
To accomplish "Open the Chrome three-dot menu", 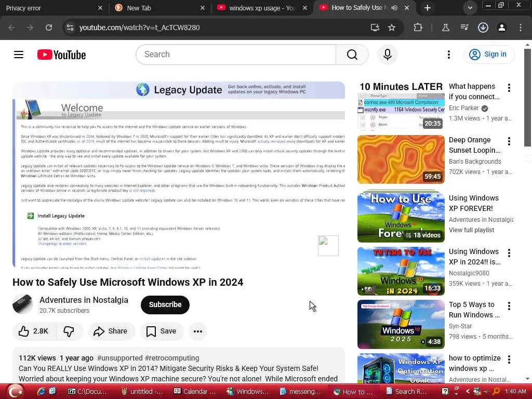I will click(x=521, y=28).
